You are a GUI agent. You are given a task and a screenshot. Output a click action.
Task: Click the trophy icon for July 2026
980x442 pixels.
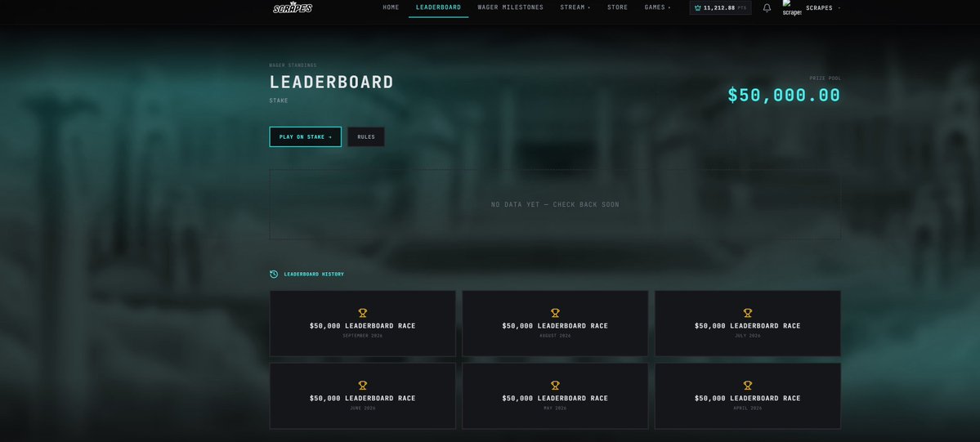[748, 313]
